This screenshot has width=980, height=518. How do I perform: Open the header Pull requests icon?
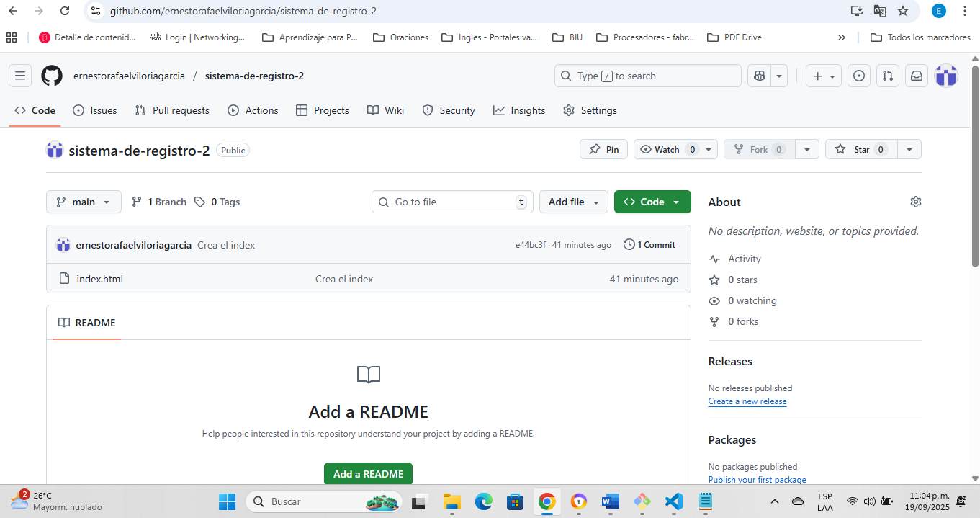[888, 76]
